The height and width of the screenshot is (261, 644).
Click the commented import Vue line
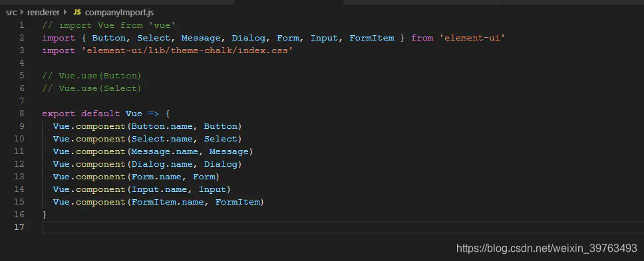(109, 25)
